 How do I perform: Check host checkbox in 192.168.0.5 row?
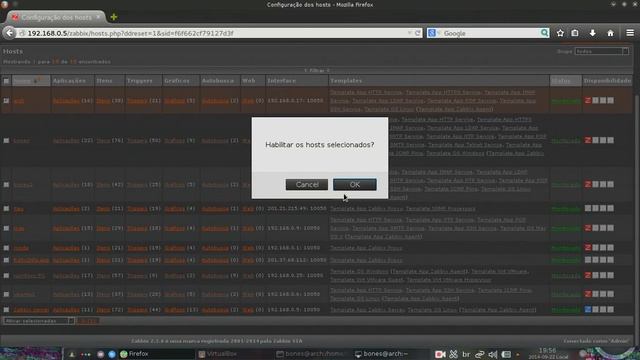pos(6,309)
